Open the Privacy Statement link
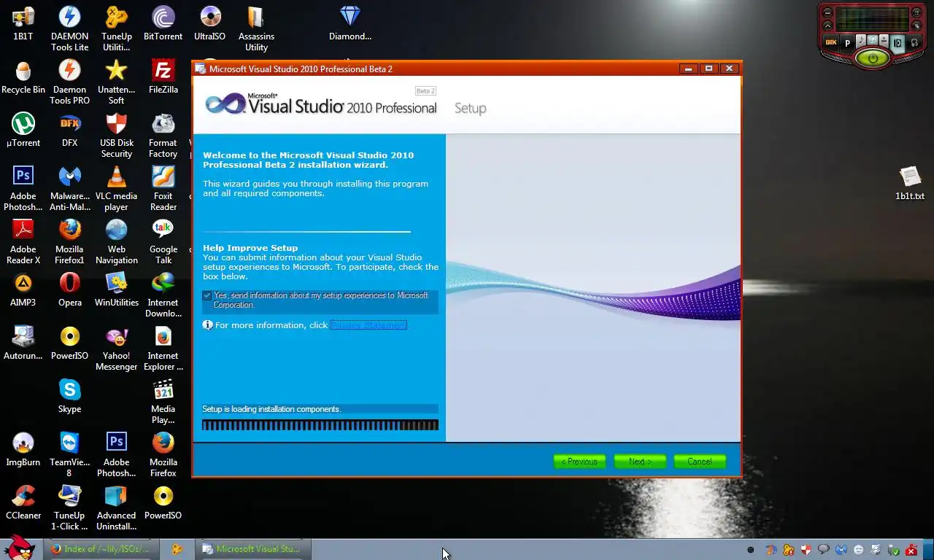 pos(368,325)
